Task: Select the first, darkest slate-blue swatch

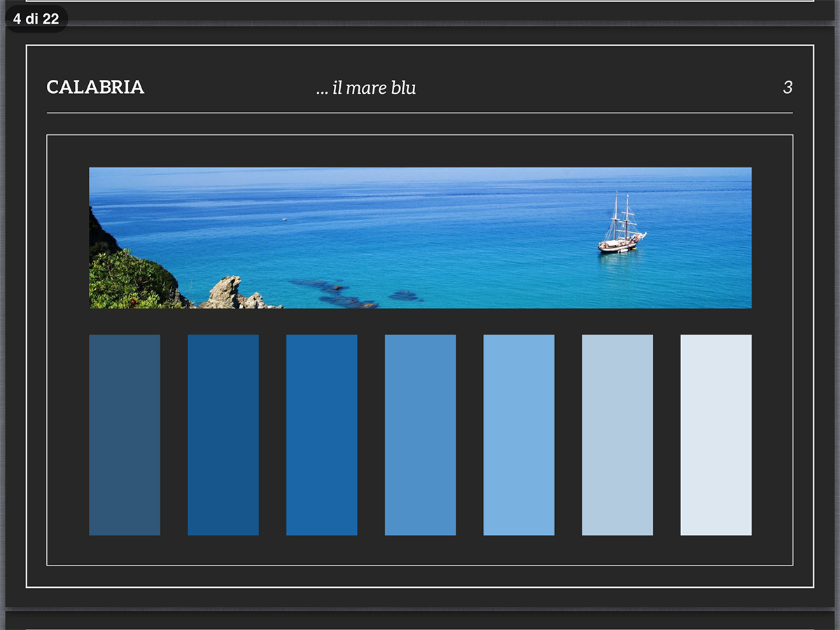Action: pyautogui.click(x=125, y=435)
